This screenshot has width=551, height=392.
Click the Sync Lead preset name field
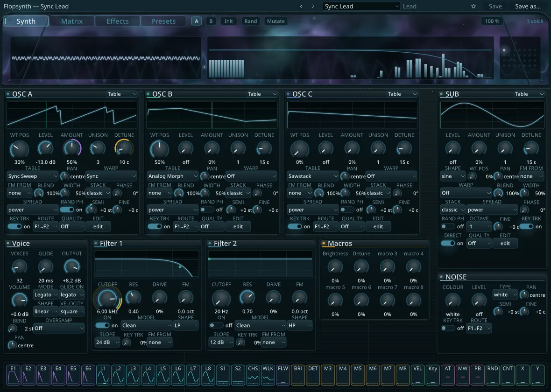361,7
